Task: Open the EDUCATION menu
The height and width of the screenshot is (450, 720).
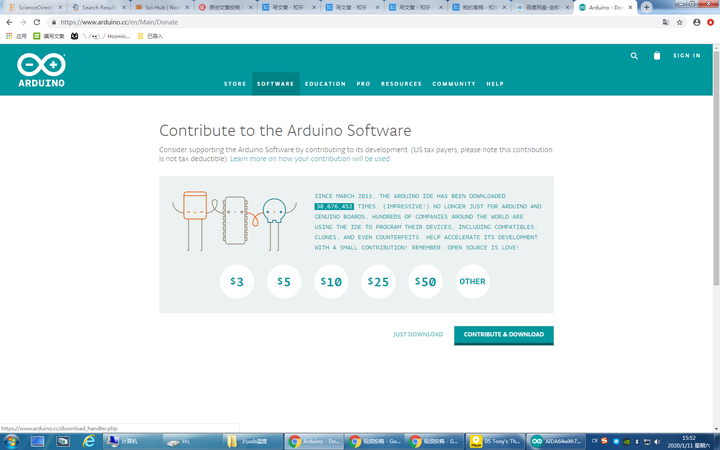Action: [325, 84]
